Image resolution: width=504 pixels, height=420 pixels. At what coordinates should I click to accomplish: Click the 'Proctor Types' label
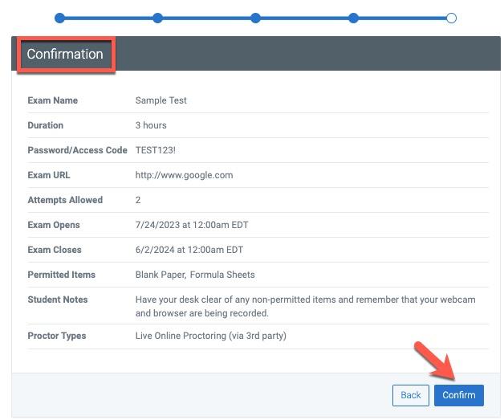(56, 336)
